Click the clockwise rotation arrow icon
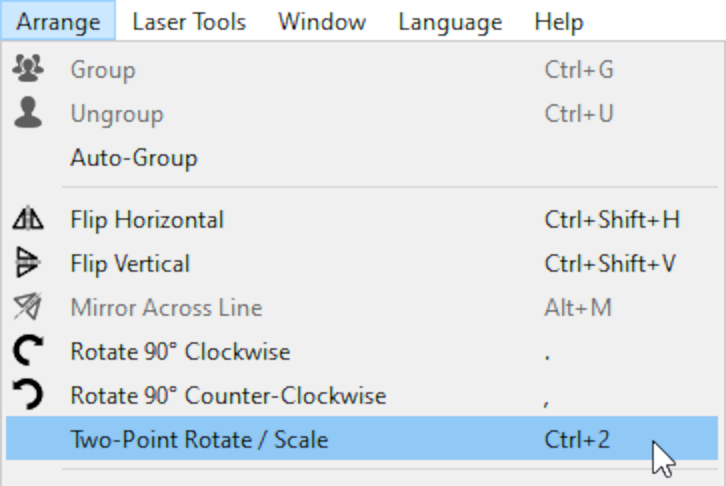The width and height of the screenshot is (726, 486). coord(28,350)
